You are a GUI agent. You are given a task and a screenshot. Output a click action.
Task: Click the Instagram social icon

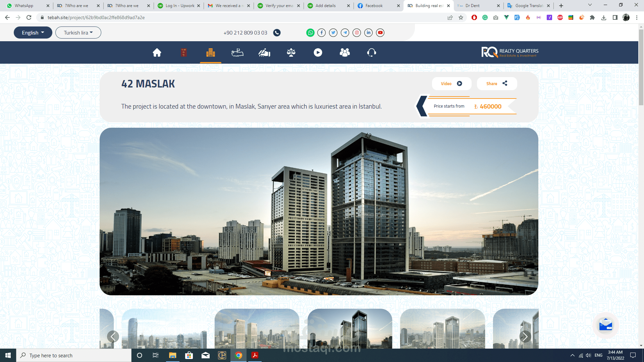tap(357, 33)
